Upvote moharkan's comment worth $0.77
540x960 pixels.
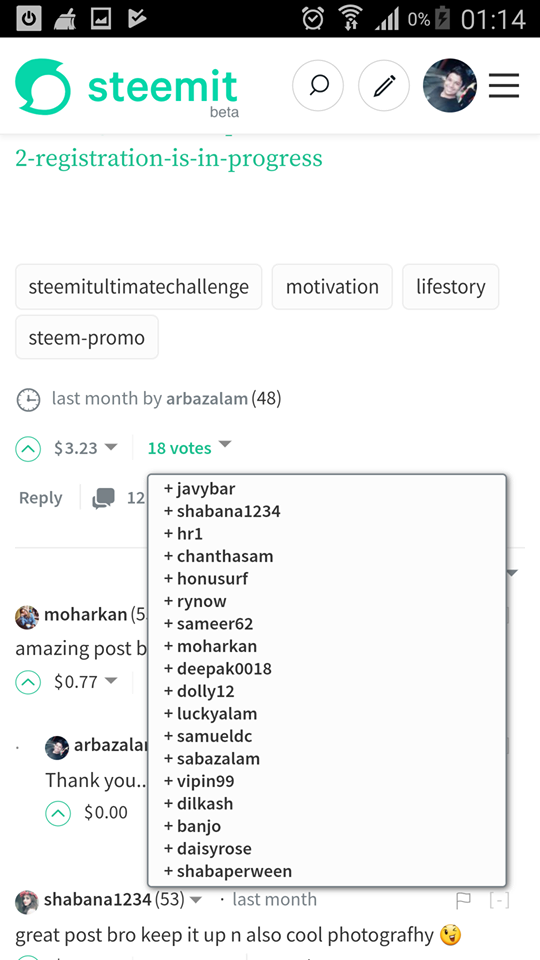pos(28,682)
